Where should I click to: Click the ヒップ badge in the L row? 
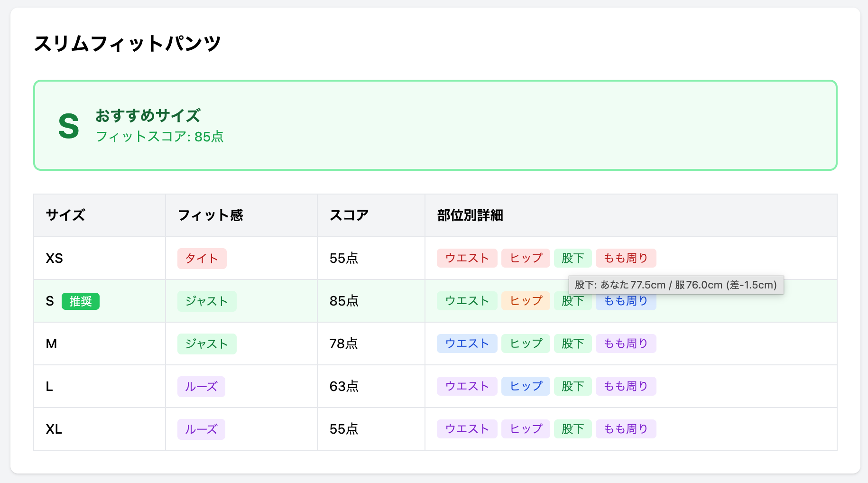526,386
